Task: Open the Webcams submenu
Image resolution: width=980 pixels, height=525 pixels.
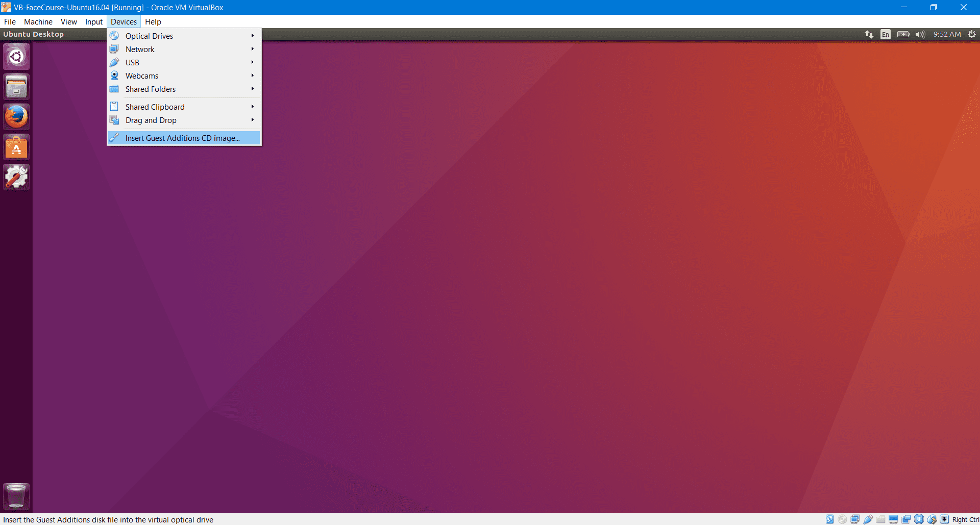Action: [x=184, y=76]
